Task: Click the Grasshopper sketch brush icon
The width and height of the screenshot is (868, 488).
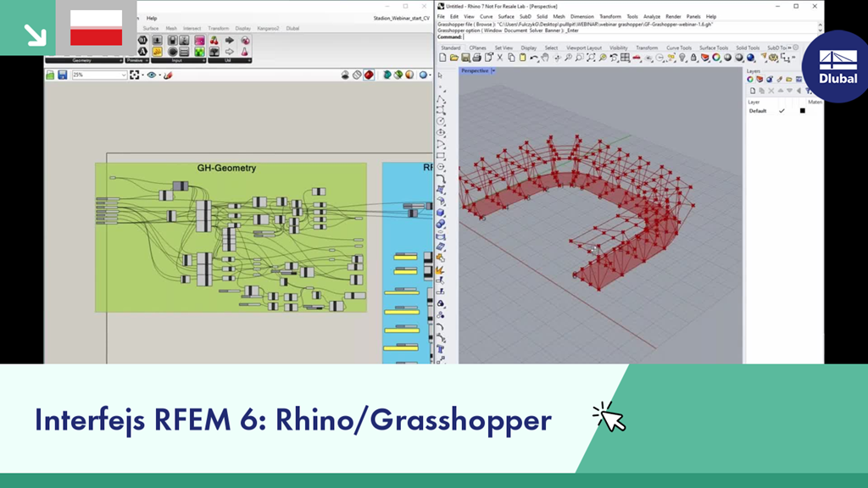Action: click(169, 75)
